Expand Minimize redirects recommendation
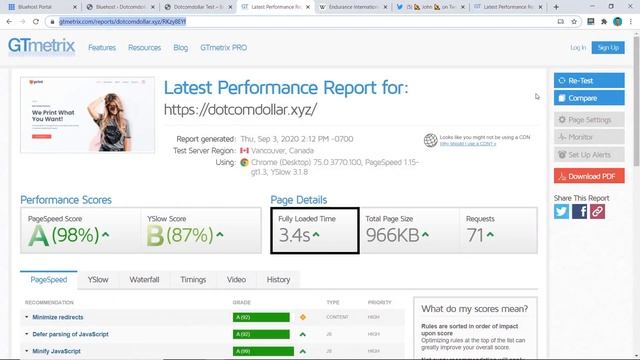640x360 pixels. pos(58,317)
